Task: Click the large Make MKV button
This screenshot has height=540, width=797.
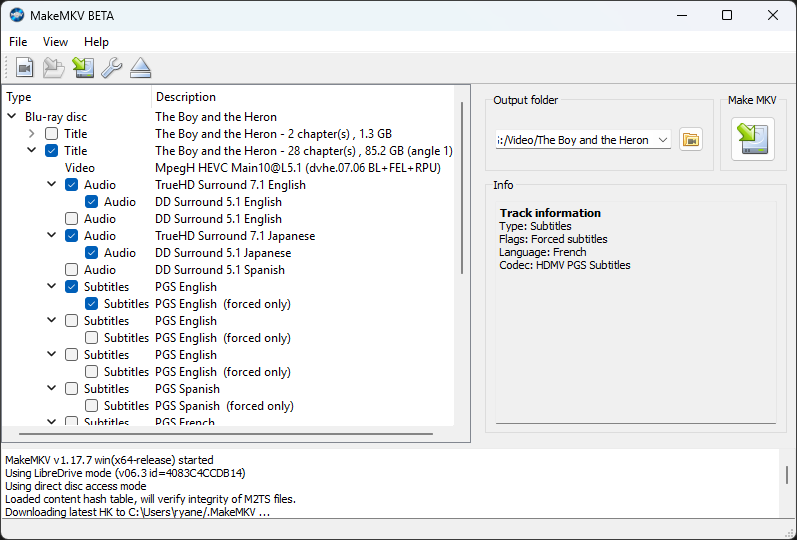Action: 753,139
